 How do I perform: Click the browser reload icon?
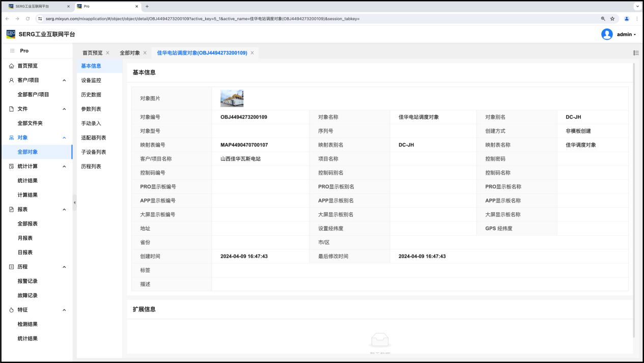[x=27, y=19]
